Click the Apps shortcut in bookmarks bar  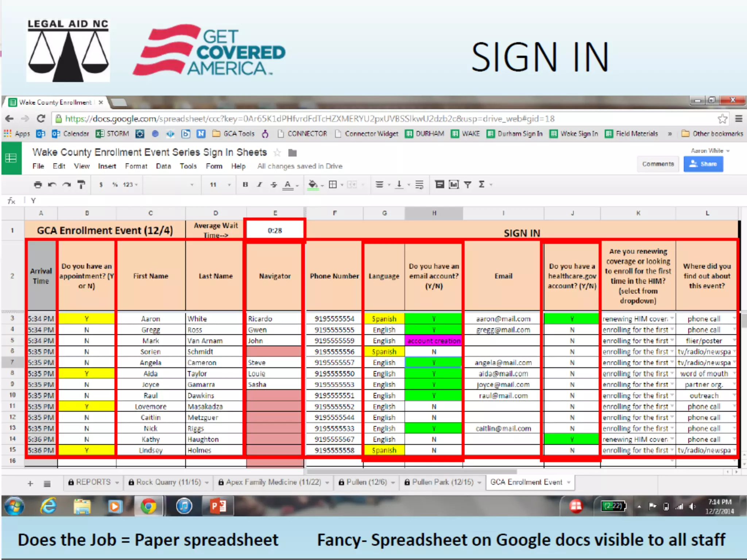(17, 134)
